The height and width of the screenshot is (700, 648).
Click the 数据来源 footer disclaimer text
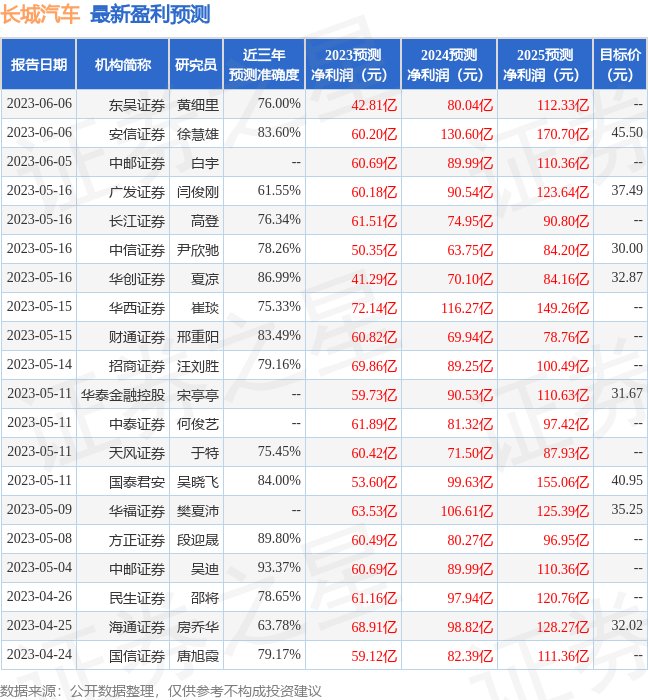click(x=161, y=691)
